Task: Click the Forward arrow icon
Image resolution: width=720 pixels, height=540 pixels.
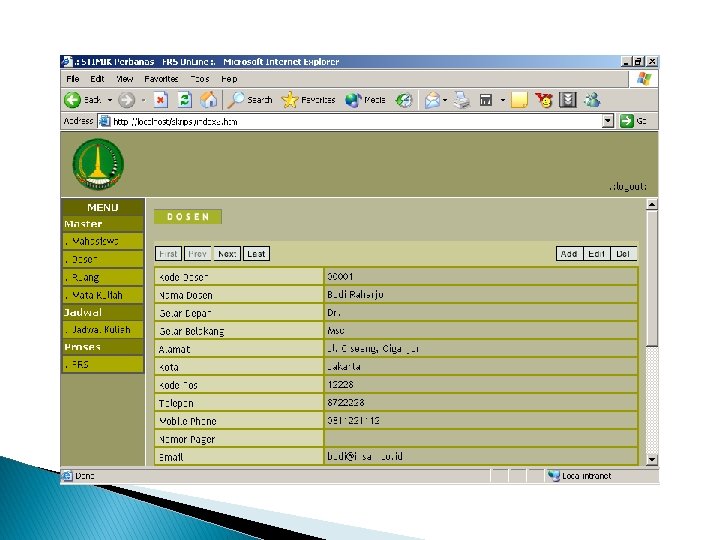Action: (127, 100)
